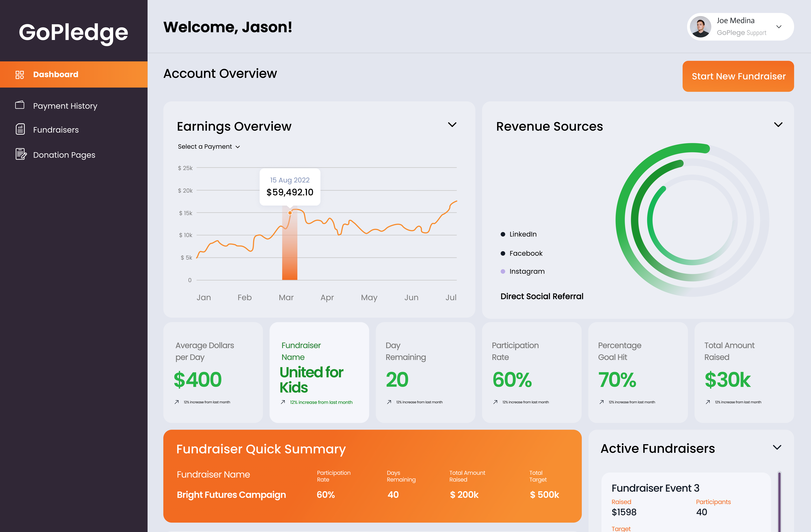Navigate to Donation Pages
Viewport: 811px width, 532px height.
coord(64,155)
